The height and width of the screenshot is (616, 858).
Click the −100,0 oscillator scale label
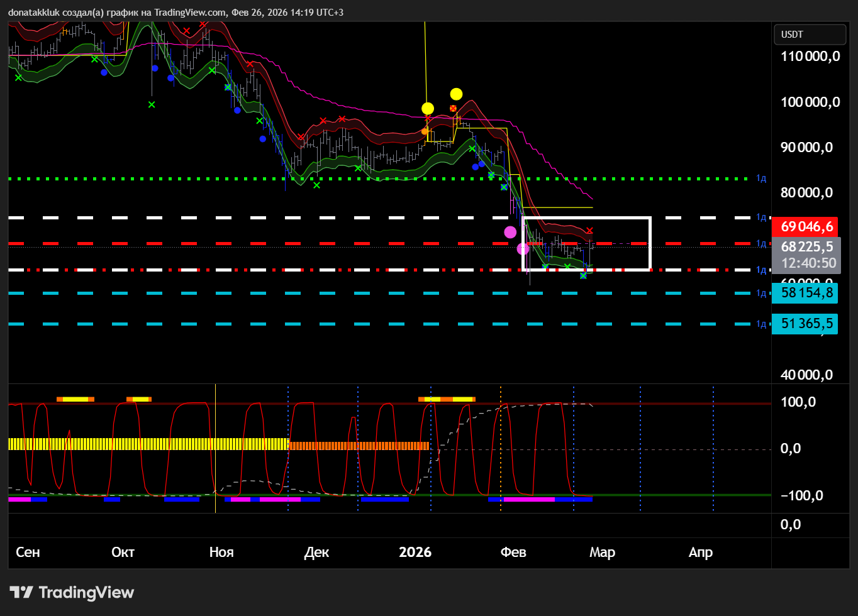pos(801,496)
